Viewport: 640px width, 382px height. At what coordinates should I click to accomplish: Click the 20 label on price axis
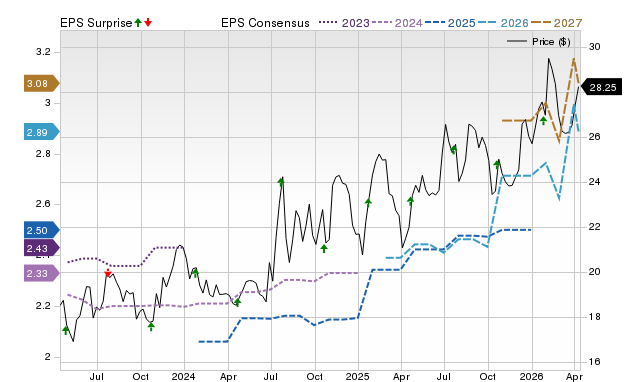click(594, 271)
